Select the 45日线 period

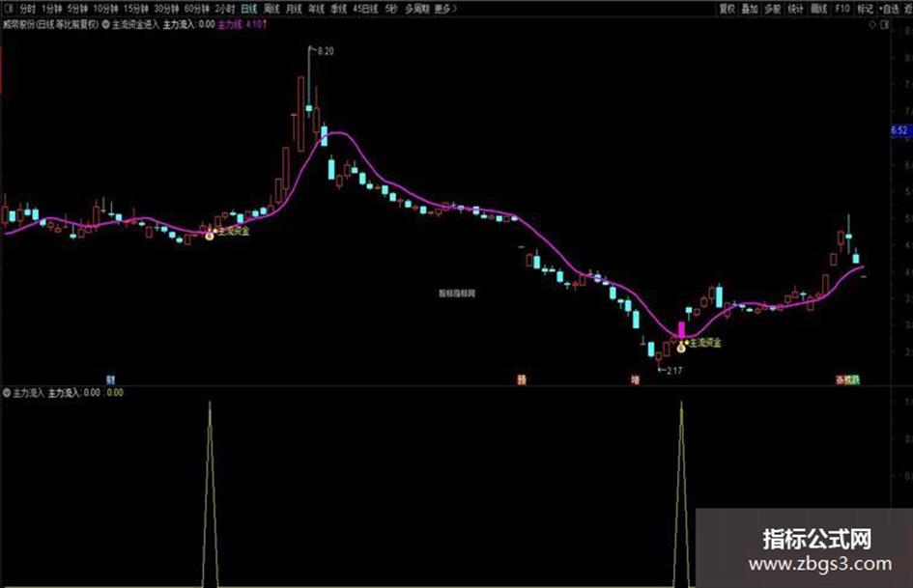tap(365, 9)
